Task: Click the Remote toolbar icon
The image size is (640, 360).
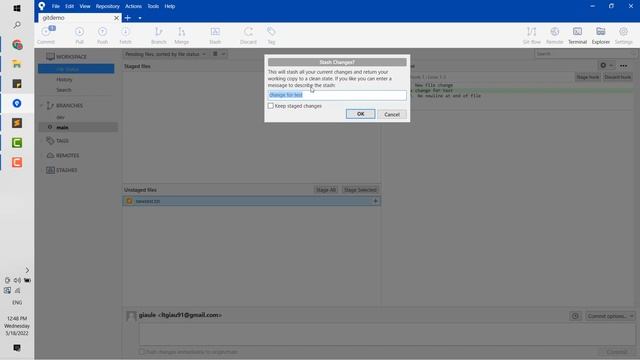Action: [x=554, y=35]
